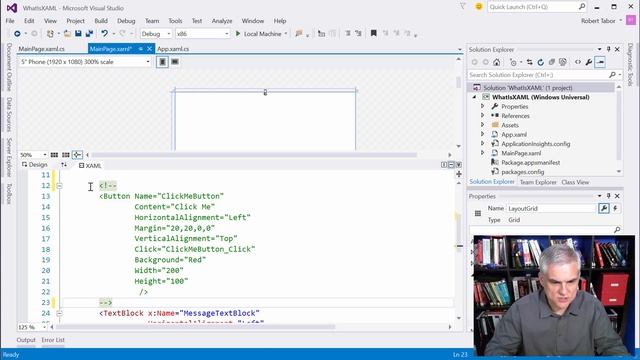The height and width of the screenshot is (360, 640).
Task: Toggle portrait orientation in designer
Action: pos(162,62)
